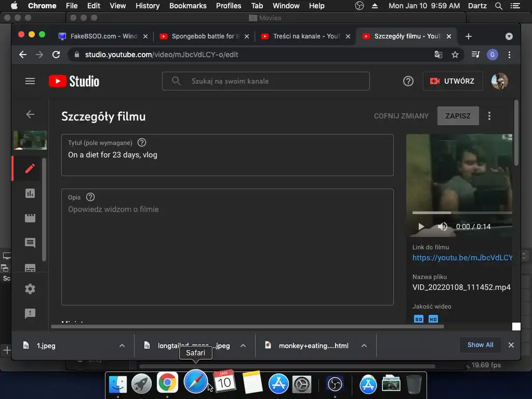Open the help question mark in the Studio header
The width and height of the screenshot is (532, 399).
click(408, 81)
